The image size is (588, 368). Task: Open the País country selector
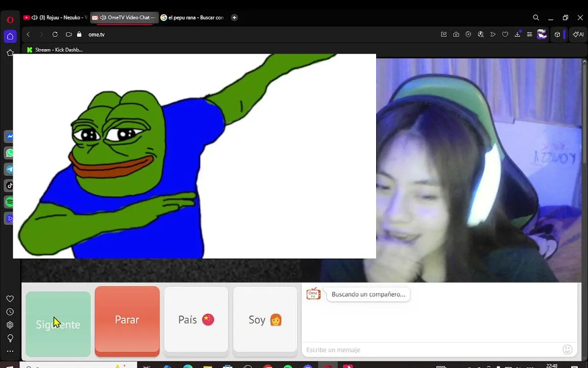[196, 319]
